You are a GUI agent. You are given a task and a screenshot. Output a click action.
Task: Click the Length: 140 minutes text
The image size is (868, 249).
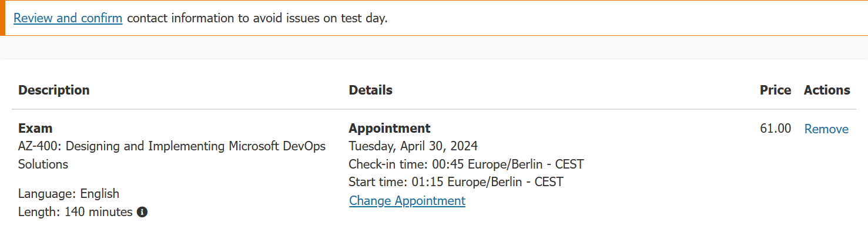coord(75,212)
